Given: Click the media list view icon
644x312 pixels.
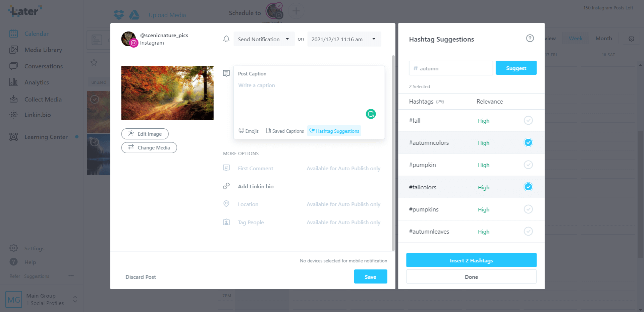Looking at the screenshot, I should (97, 40).
